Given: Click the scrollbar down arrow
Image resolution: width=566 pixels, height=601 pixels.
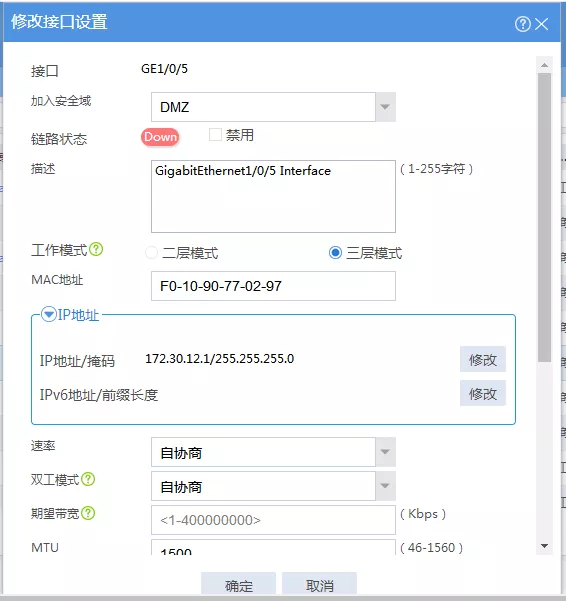Looking at the screenshot, I should coord(544,545).
